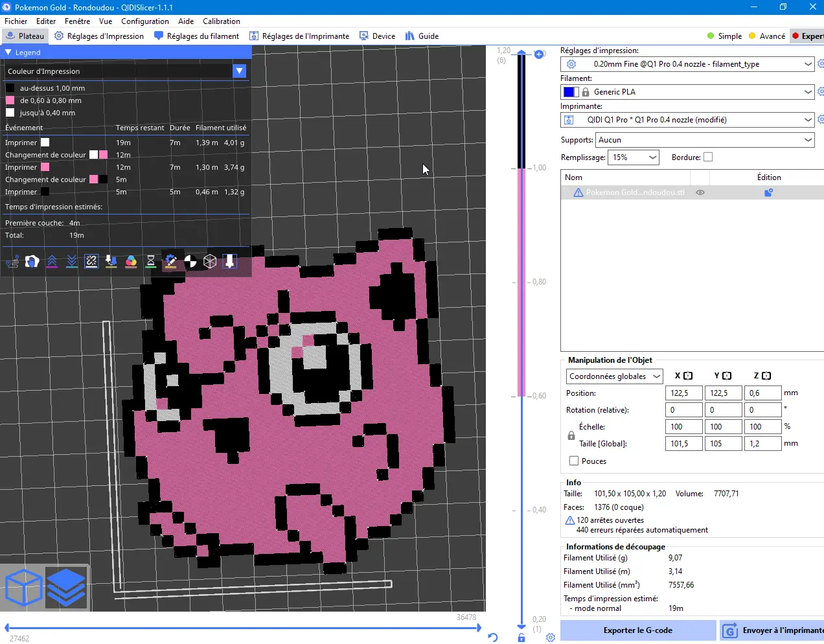Open the Editer menu
Image resolution: width=824 pixels, height=644 pixels.
click(46, 21)
